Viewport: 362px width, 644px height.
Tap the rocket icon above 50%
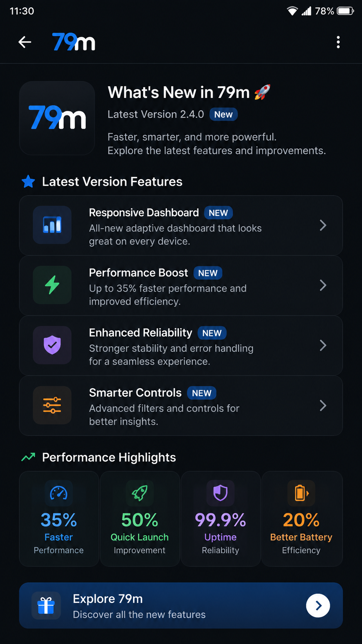[140, 493]
